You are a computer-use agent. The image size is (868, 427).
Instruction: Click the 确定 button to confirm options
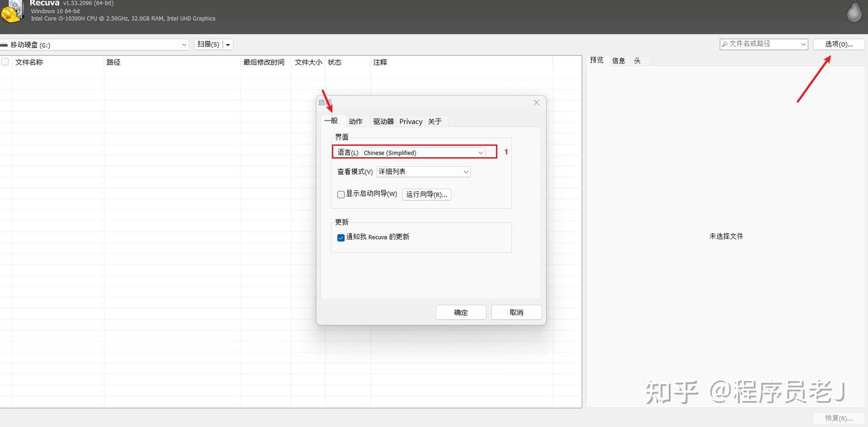pos(461,312)
